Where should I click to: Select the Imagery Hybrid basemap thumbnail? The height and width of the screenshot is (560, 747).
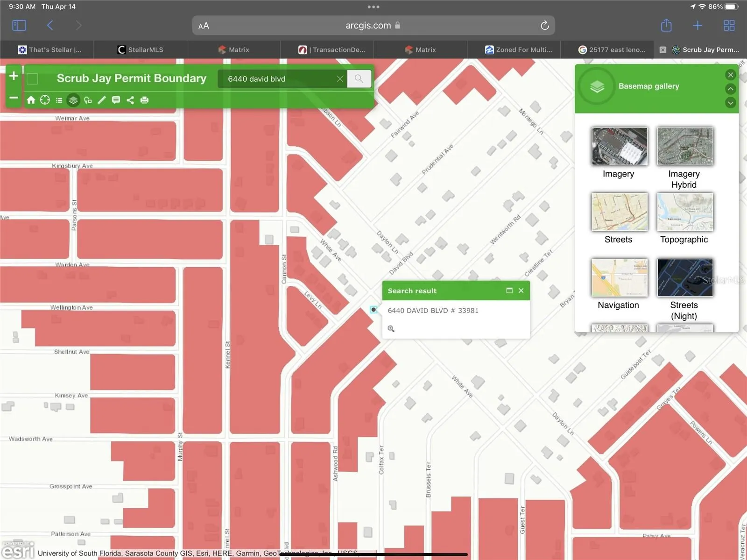click(x=685, y=146)
